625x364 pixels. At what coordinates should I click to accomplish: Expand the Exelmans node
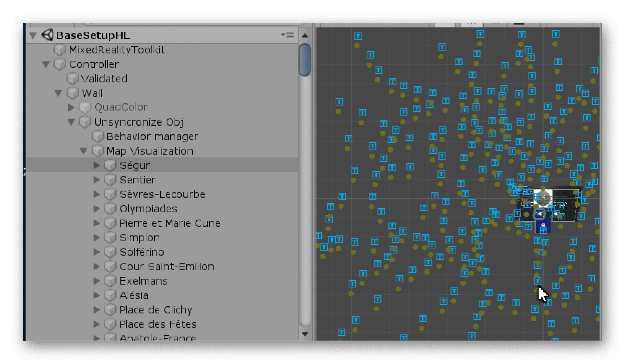[x=97, y=281]
